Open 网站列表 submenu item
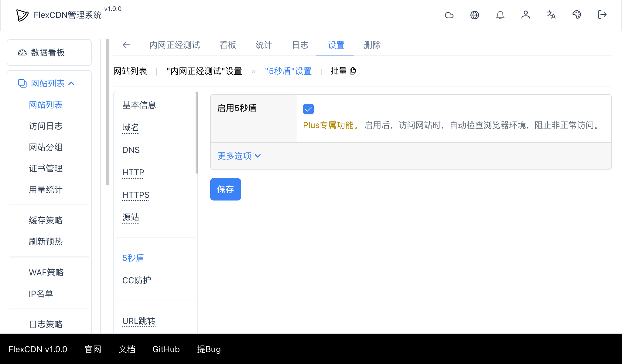The height and width of the screenshot is (364, 622). point(46,105)
